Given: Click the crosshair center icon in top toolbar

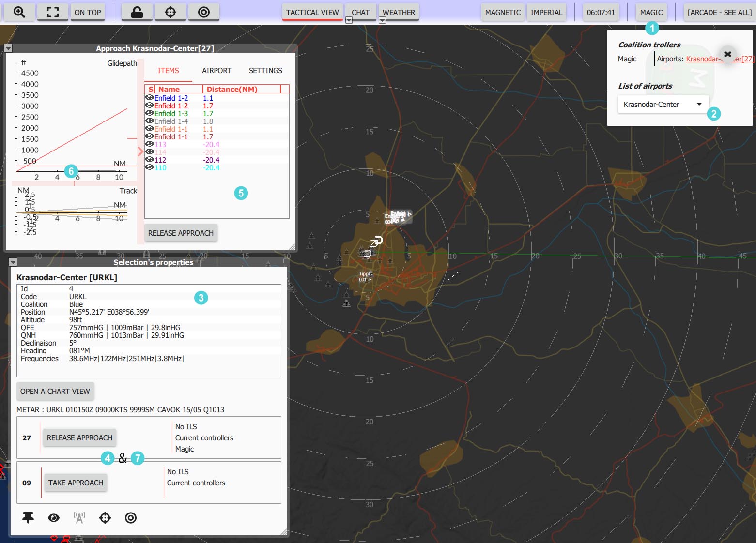Looking at the screenshot, I should (x=170, y=13).
